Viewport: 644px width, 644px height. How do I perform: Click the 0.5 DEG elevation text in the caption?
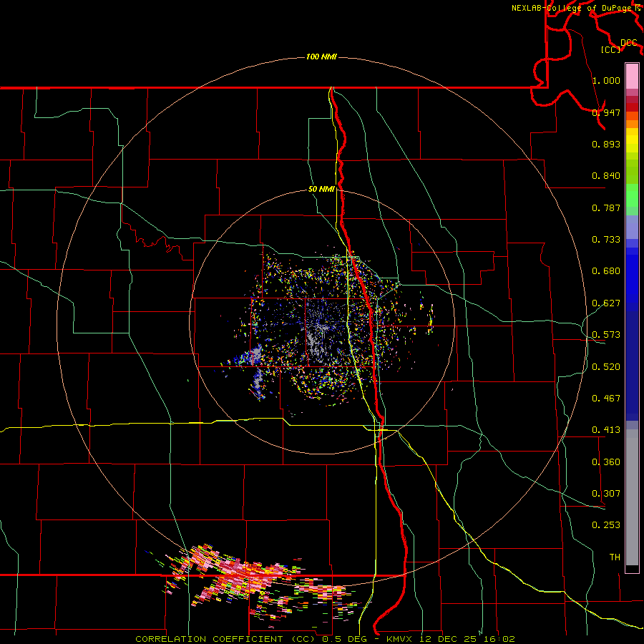click(x=344, y=639)
